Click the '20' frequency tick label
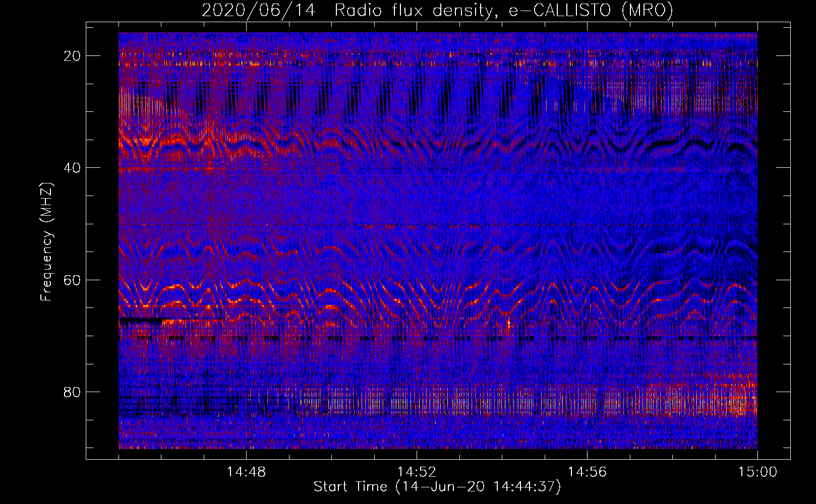This screenshot has height=504, width=816. (x=73, y=56)
